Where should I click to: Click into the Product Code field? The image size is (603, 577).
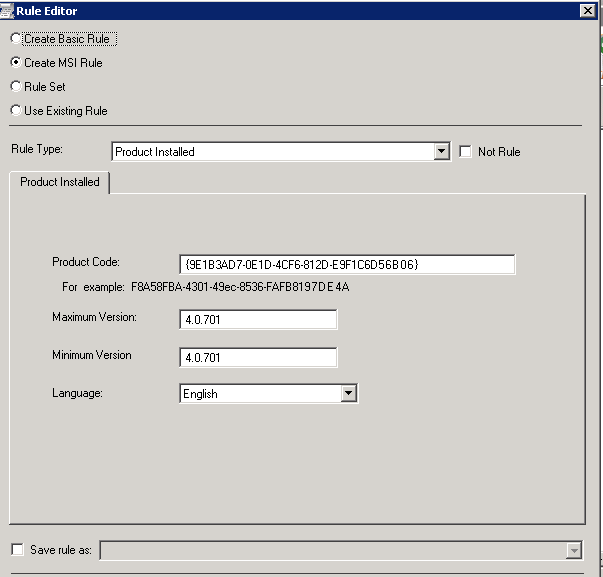[347, 264]
